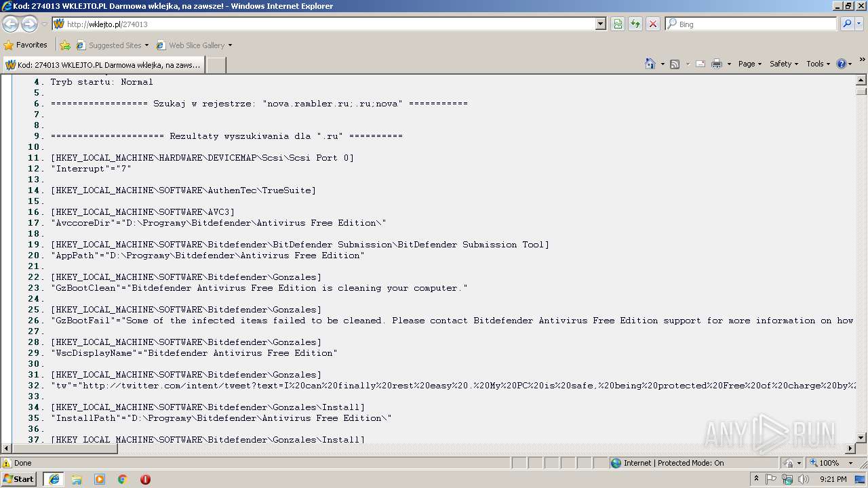Image resolution: width=868 pixels, height=488 pixels.
Task: Click 'Szukaj w rejestrze' line text
Action: (x=259, y=104)
